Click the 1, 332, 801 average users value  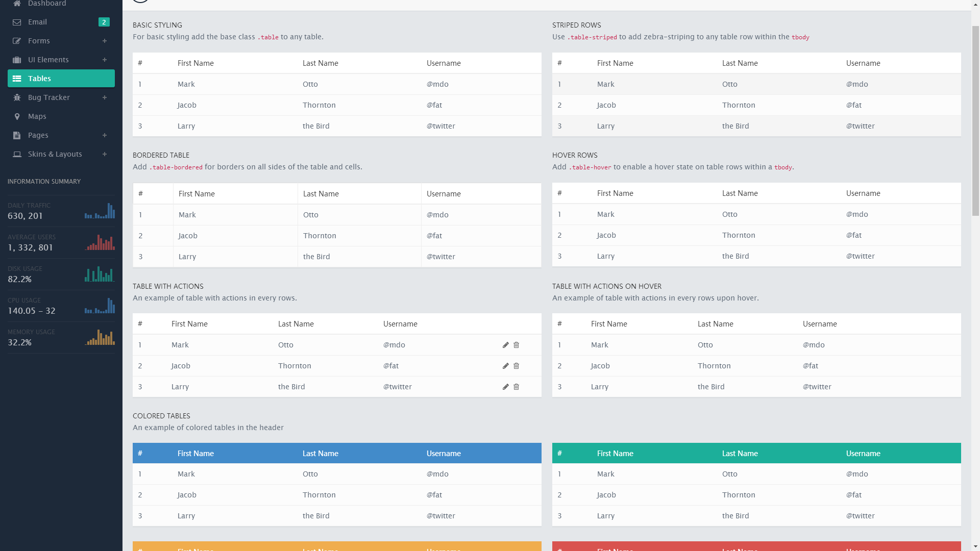coord(30,248)
